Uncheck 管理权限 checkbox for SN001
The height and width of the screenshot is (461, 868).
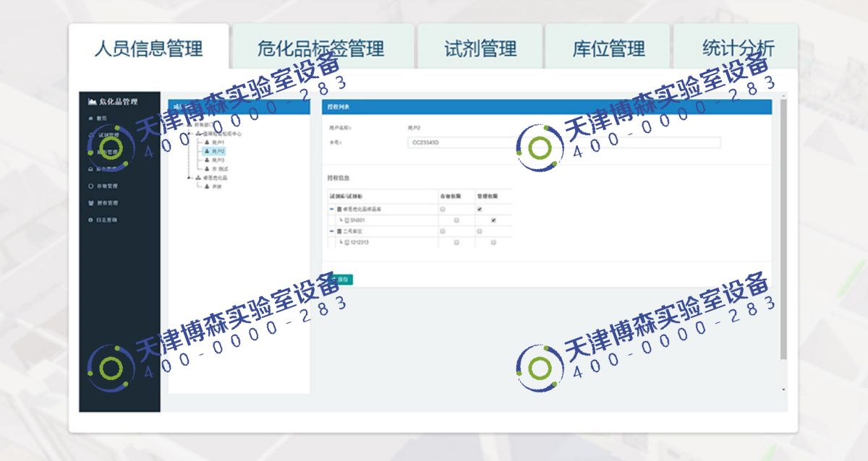tap(493, 220)
